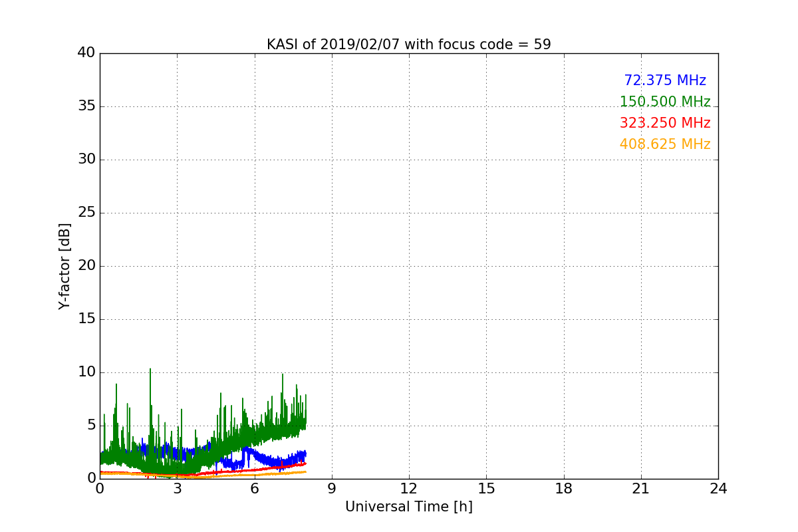Click the y-axis tick label 5
798x532 pixels.
click(91, 426)
